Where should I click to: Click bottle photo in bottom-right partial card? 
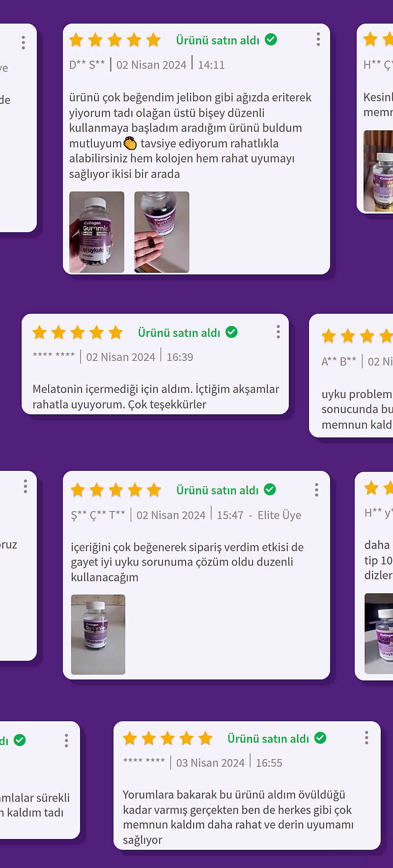379,633
